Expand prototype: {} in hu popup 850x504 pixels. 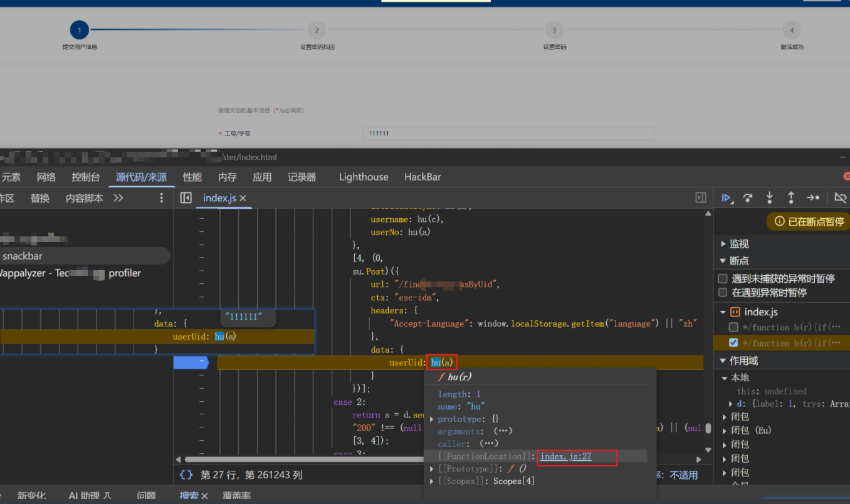click(431, 419)
